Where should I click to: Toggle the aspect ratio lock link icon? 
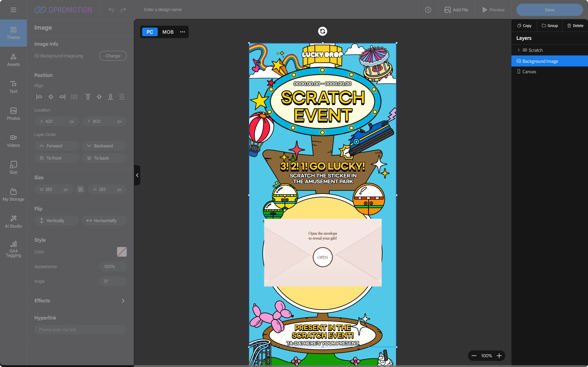coord(81,189)
